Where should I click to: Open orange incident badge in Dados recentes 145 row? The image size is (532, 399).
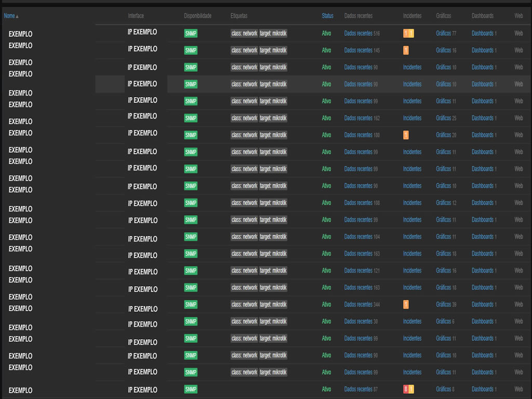pyautogui.click(x=406, y=50)
